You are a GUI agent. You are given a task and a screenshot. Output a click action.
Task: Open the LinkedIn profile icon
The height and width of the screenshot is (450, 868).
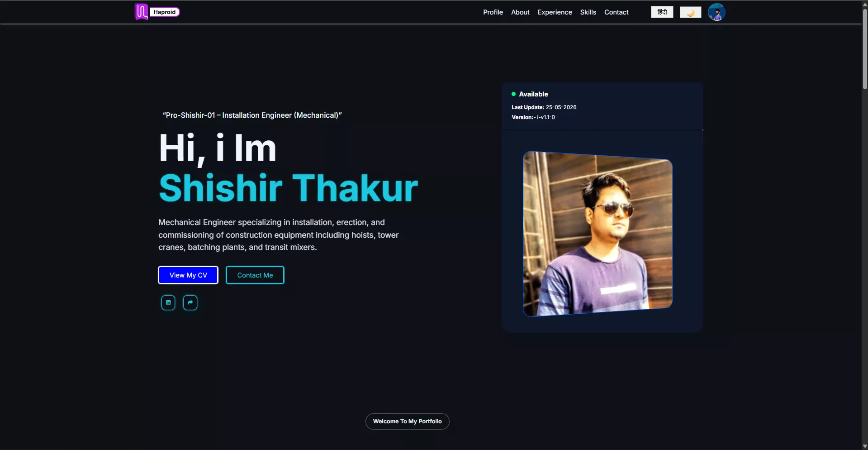tap(168, 302)
